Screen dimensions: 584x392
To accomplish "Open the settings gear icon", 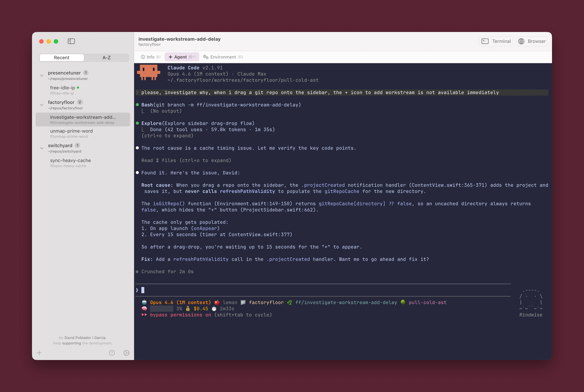I will (x=126, y=353).
